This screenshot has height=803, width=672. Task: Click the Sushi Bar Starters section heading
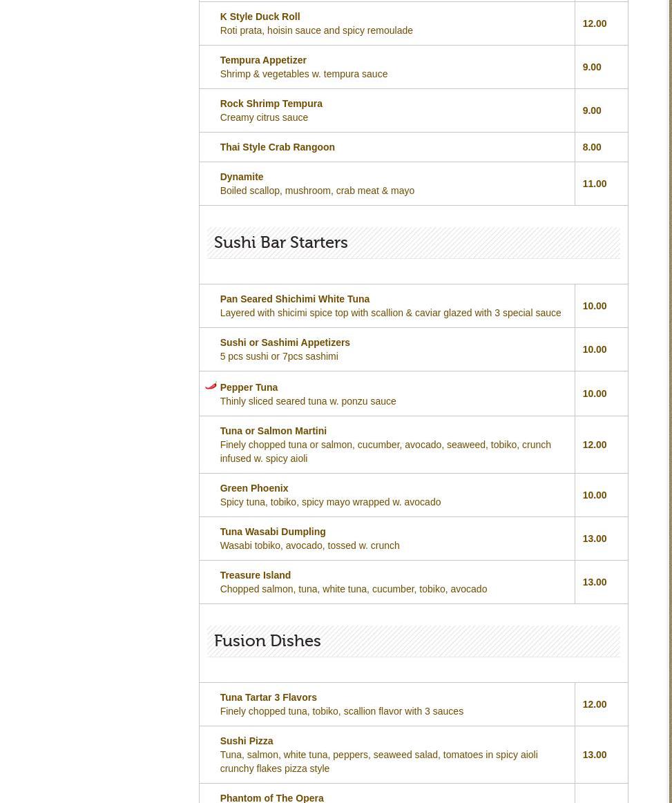[x=280, y=243]
